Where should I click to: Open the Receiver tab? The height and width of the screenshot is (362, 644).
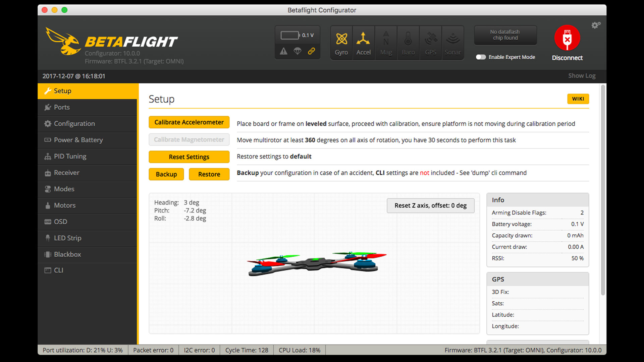click(87, 173)
